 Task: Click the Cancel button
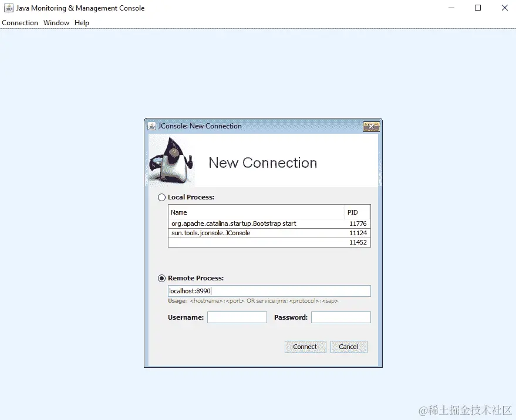pos(349,347)
